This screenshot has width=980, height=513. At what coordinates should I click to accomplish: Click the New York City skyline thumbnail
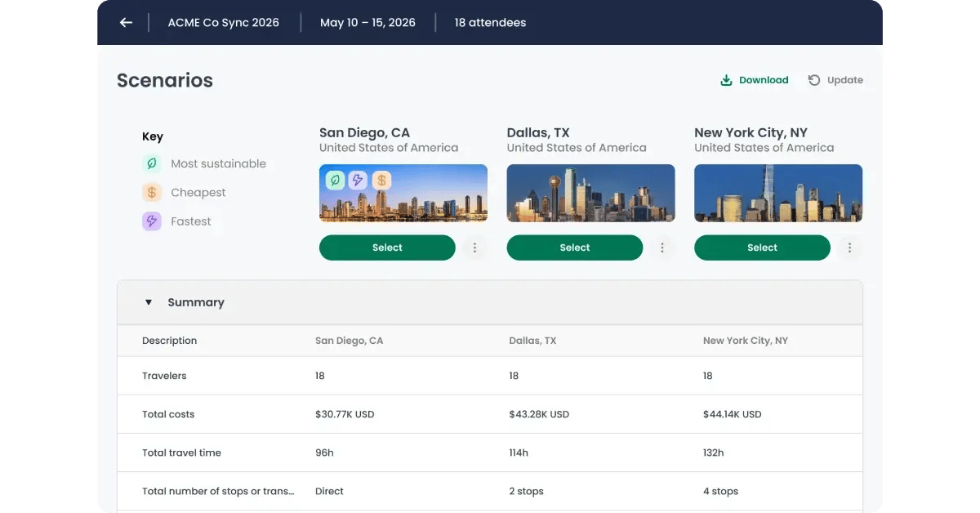777,194
